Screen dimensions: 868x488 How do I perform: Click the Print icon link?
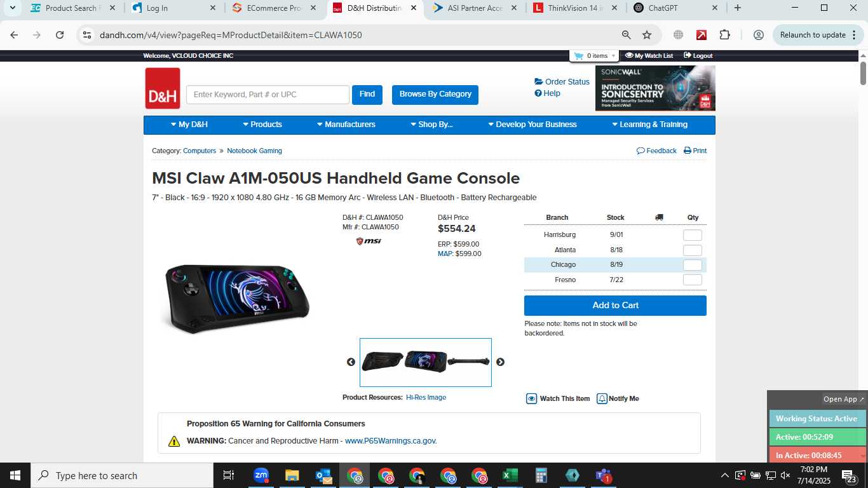(695, 151)
